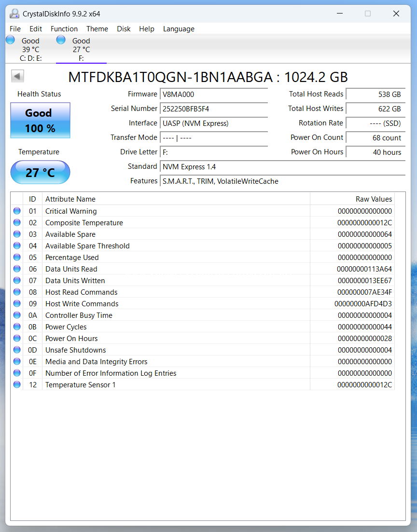Click the status orb for Temperature Sensor 1
Viewport: 417px width, 532px height.
click(17, 384)
